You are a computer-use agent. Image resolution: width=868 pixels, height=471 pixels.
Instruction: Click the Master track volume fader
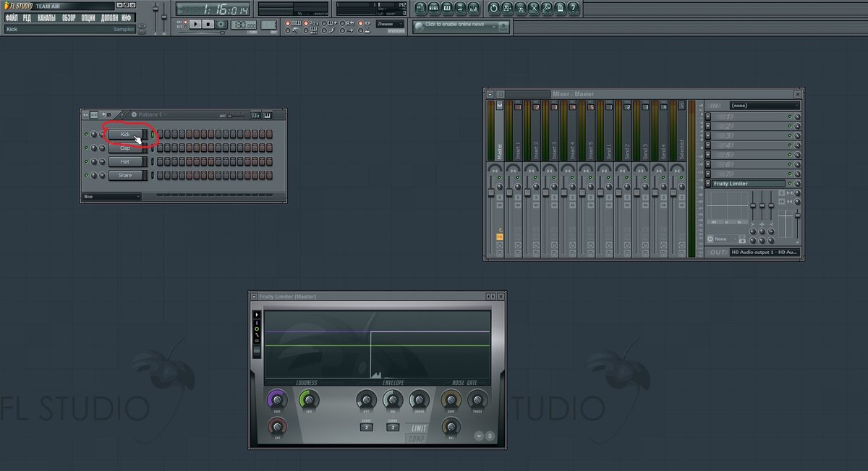coord(491,192)
